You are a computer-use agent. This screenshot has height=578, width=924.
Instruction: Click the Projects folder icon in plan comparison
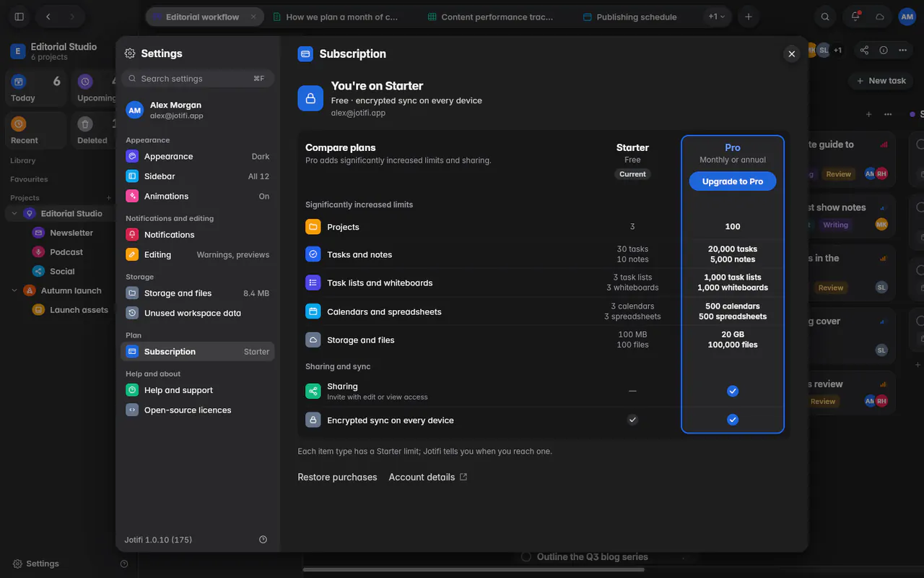point(313,227)
